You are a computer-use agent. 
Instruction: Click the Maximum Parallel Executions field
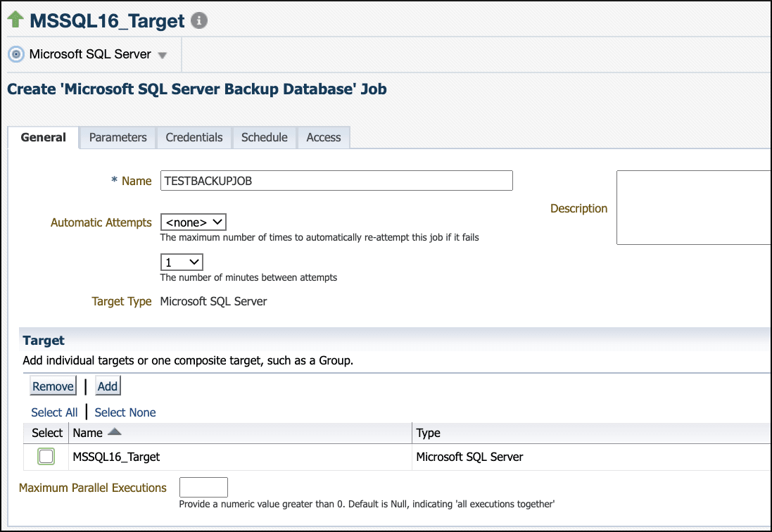click(203, 486)
